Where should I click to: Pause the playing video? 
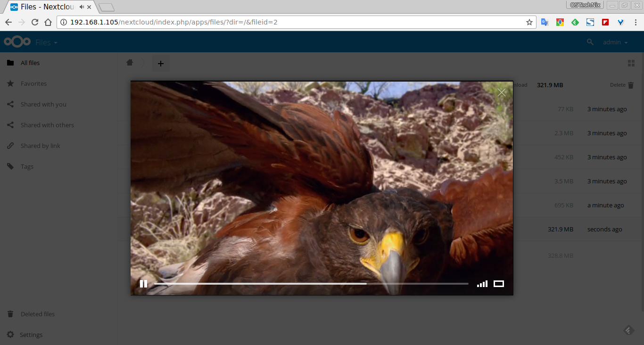[x=143, y=284]
